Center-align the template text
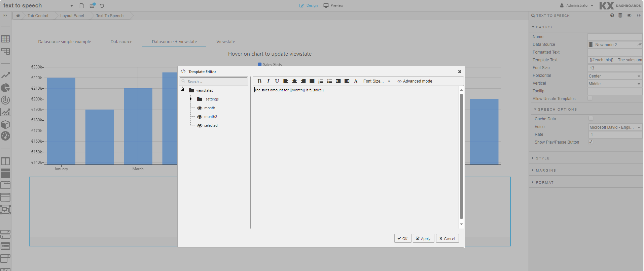The width and height of the screenshot is (644, 271). pyautogui.click(x=294, y=81)
